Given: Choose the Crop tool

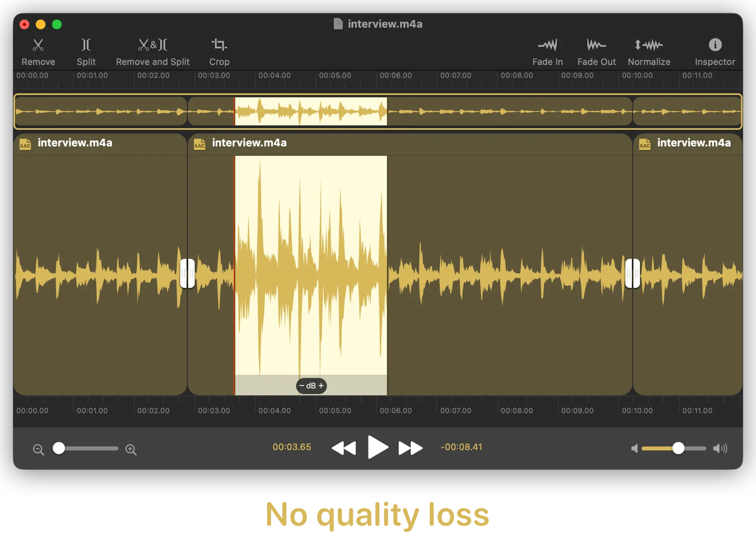Looking at the screenshot, I should [219, 51].
